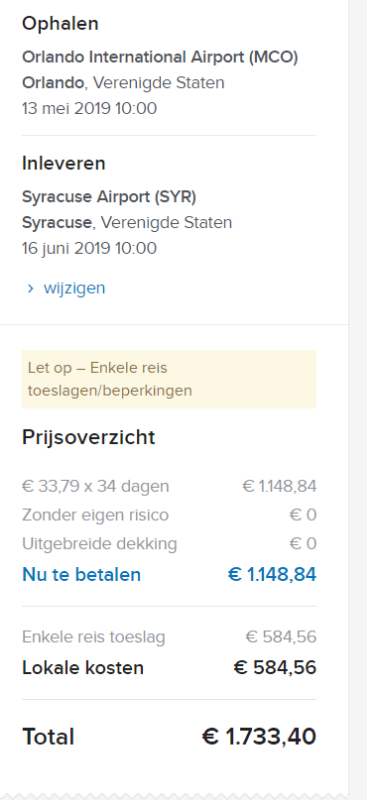Click Orlando International Airport (MCO) text
This screenshot has width=368, height=800.
click(x=160, y=57)
